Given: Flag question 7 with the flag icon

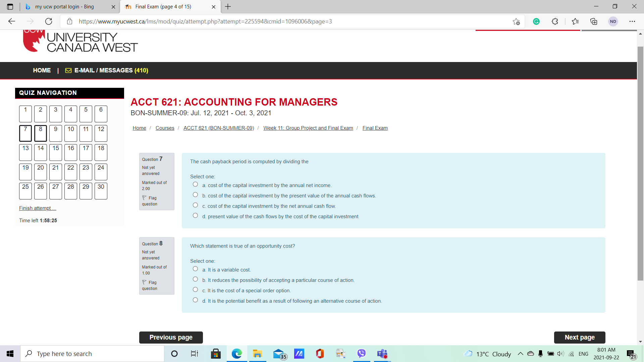Looking at the screenshot, I should (145, 198).
